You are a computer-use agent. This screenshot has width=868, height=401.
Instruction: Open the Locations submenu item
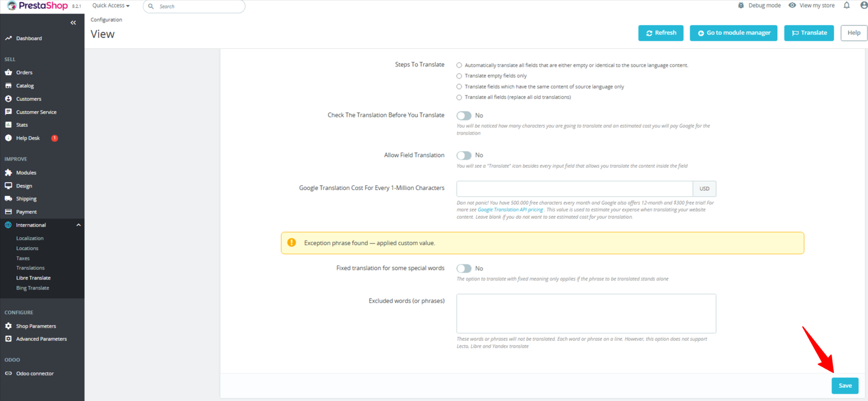click(x=27, y=248)
